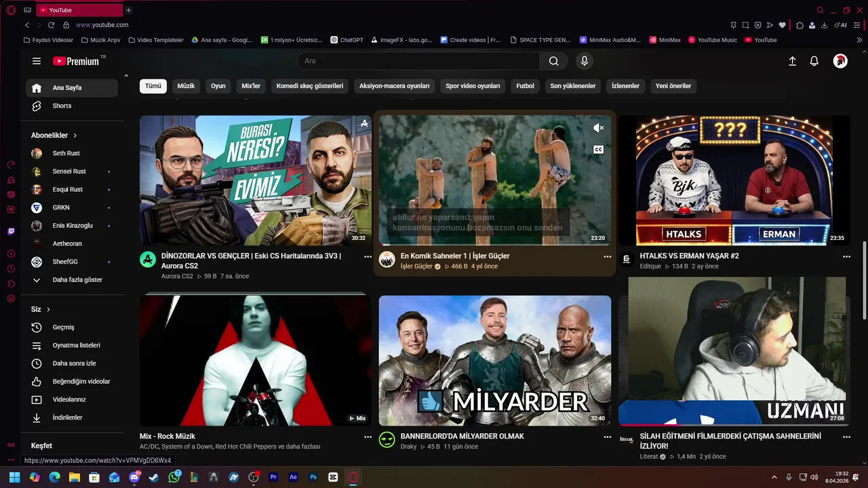
Task: Open Faydalı Videolar bookmarks folder
Action: 48,40
